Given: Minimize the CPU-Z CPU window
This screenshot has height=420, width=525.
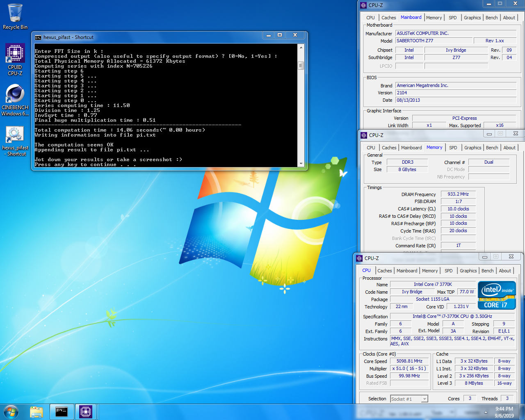Looking at the screenshot, I should (484, 257).
